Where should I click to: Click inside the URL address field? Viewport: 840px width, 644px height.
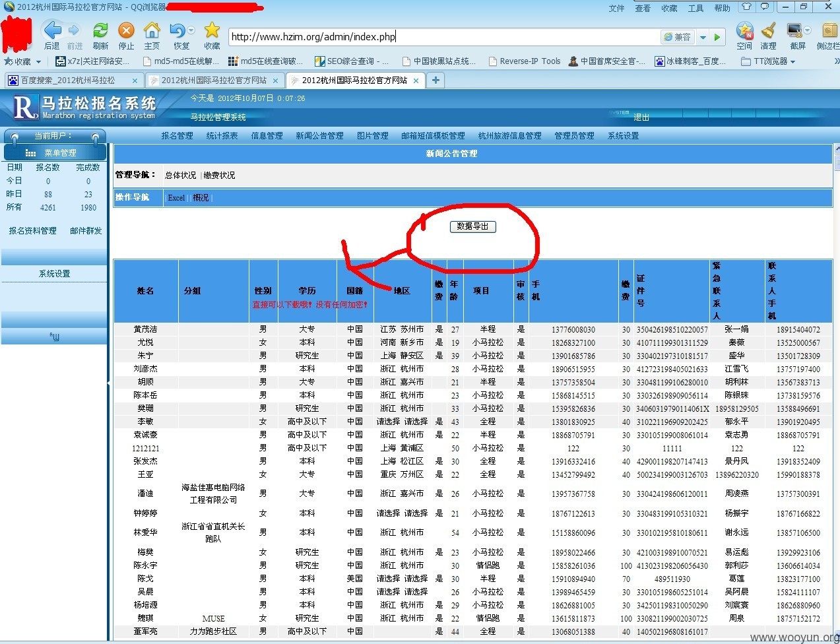(445, 37)
